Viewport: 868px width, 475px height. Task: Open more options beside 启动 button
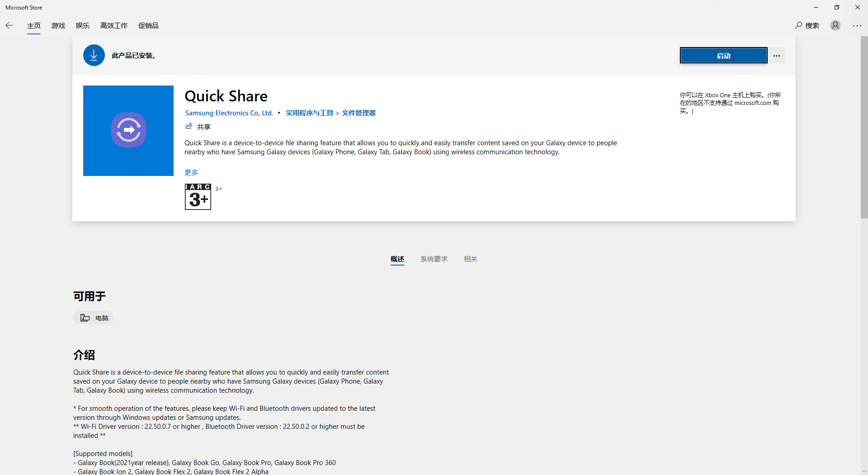777,56
